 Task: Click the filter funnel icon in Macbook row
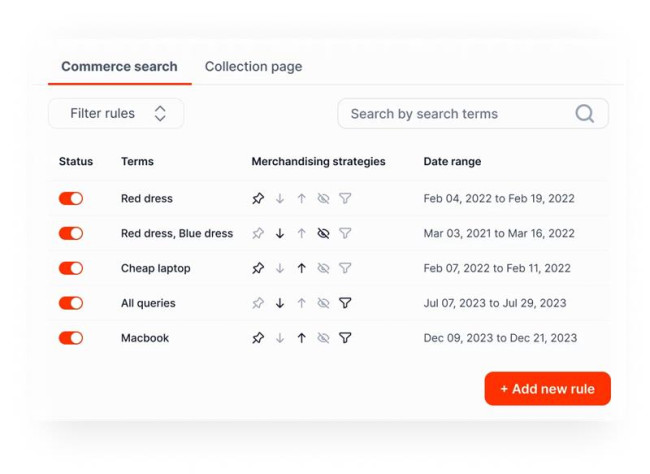345,339
